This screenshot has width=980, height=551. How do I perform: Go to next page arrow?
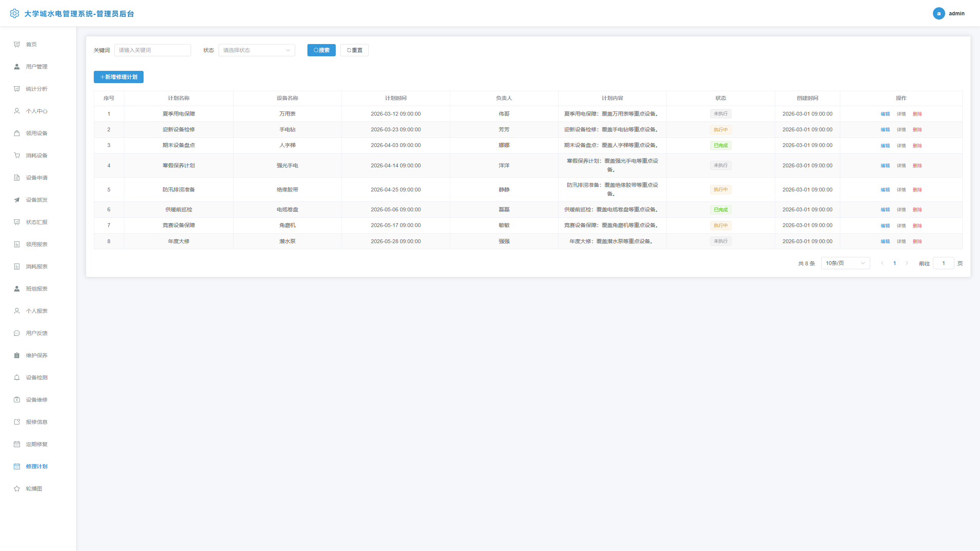tap(906, 263)
